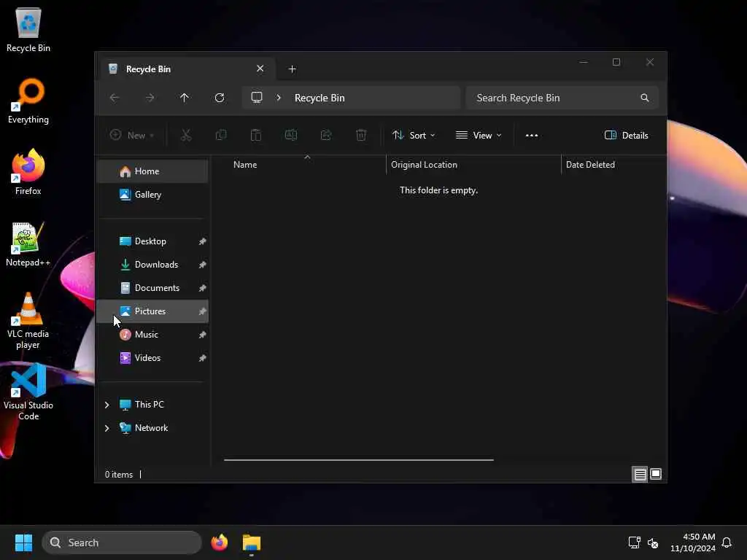
Task: Launch Notepad++ desktop shortcut
Action: click(x=28, y=244)
